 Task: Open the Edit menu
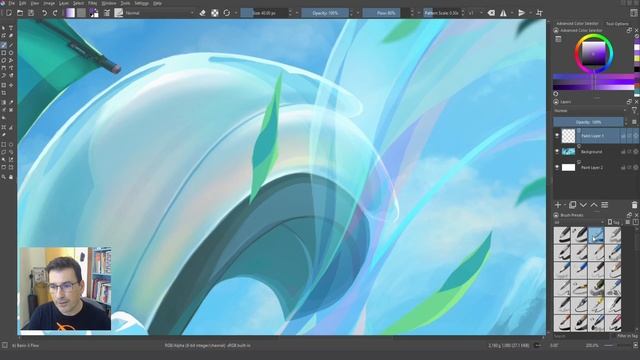(x=23, y=3)
